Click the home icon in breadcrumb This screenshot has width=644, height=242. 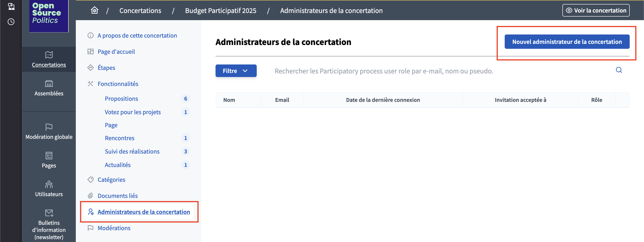pos(95,10)
